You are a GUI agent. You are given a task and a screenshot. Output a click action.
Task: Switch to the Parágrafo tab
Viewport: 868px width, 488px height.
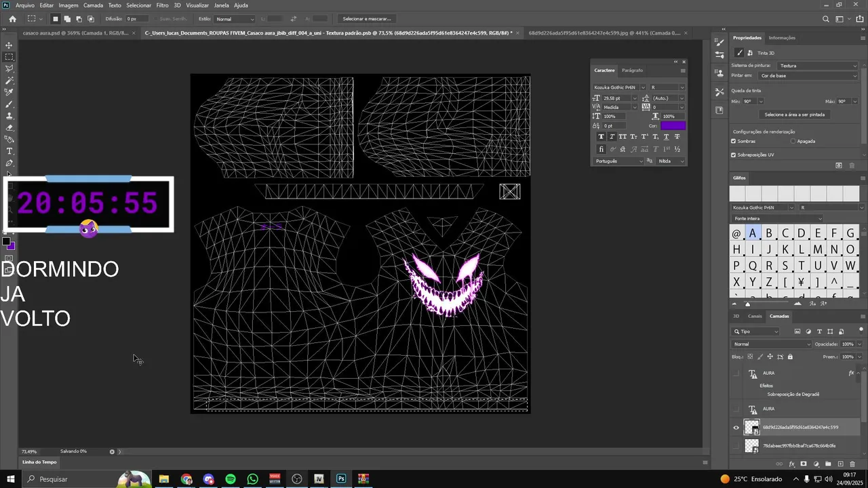click(x=632, y=70)
